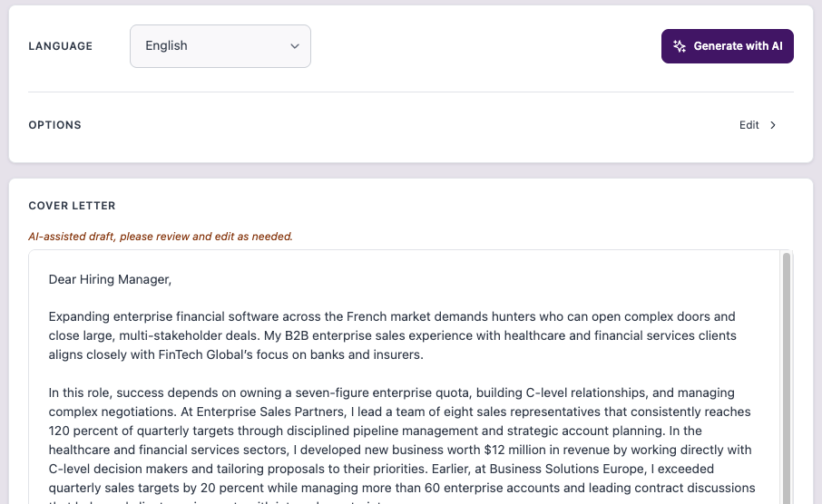Click the Edit link in Options row
The image size is (822, 504).
click(749, 125)
